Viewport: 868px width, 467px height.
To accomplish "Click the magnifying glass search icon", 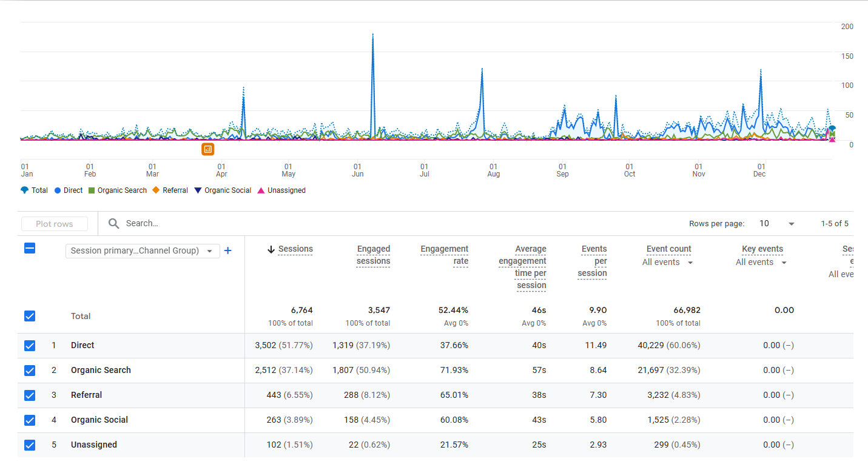I will [x=113, y=224].
